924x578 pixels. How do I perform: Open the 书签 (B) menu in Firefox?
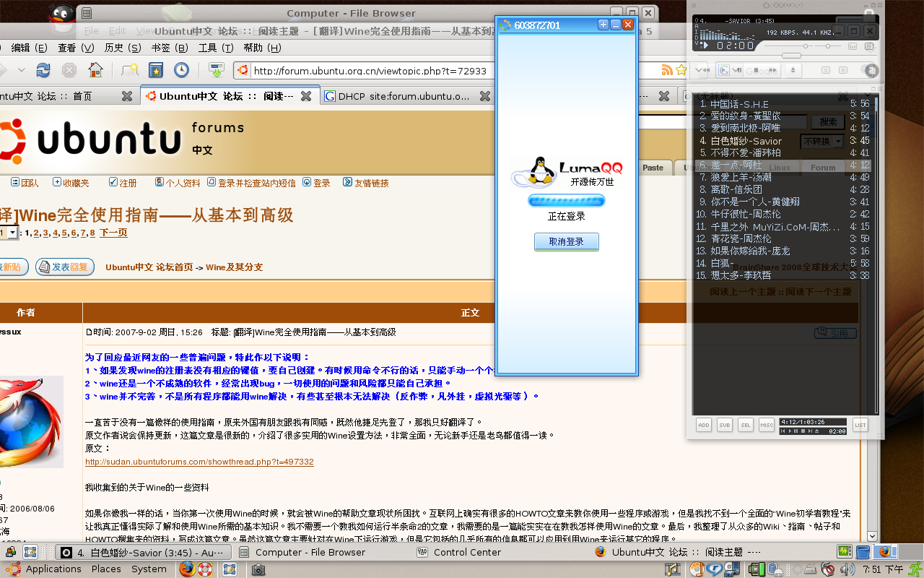coord(170,48)
